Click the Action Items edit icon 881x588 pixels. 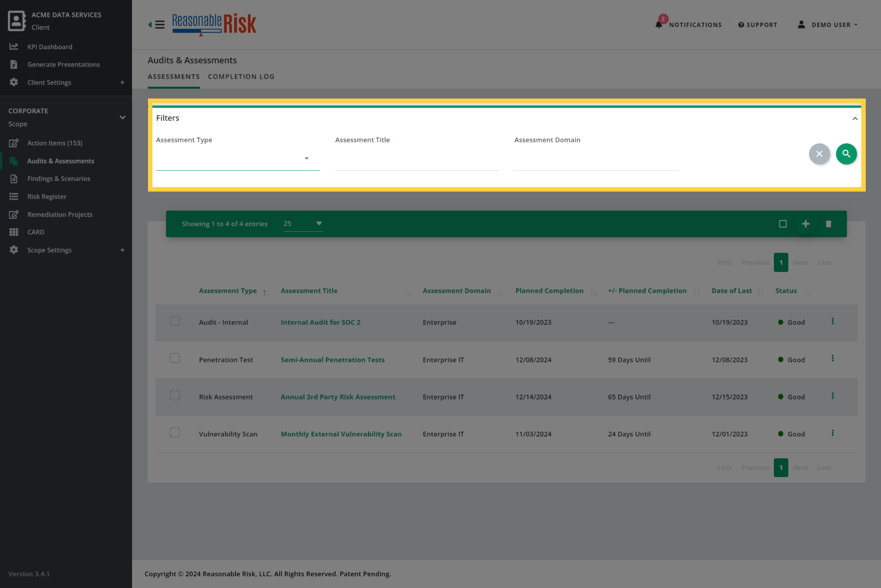14,143
